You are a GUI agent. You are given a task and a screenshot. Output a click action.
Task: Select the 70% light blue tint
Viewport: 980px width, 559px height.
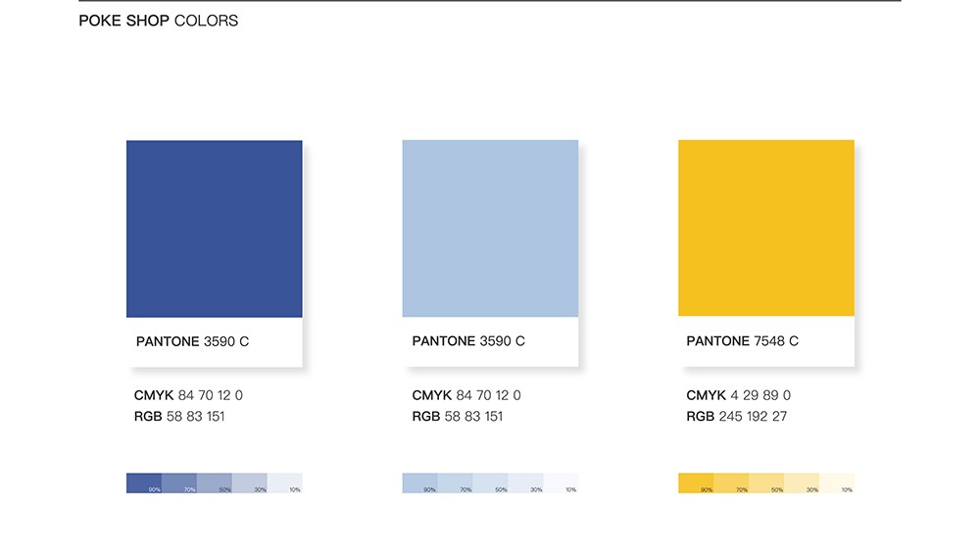coord(455,483)
